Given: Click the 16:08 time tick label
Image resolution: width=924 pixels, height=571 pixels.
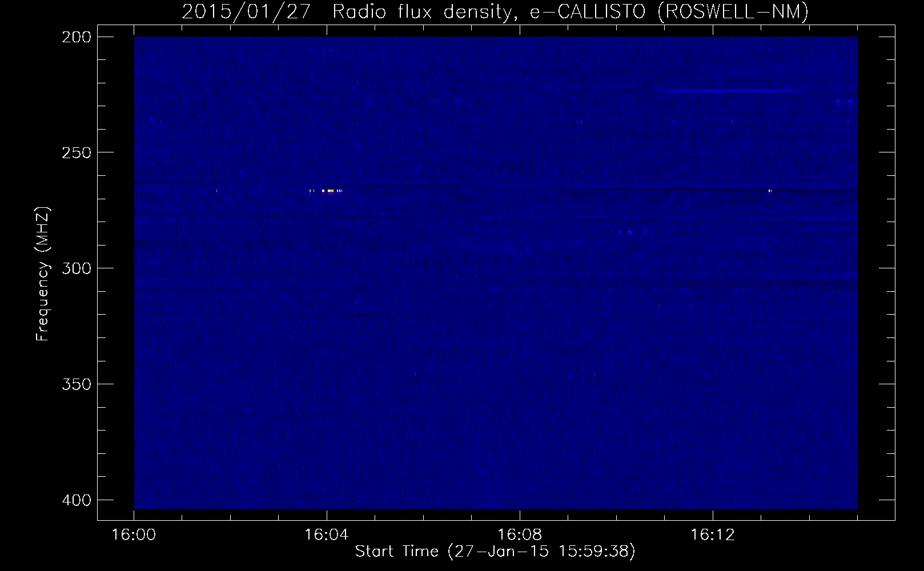Looking at the screenshot, I should [520, 535].
